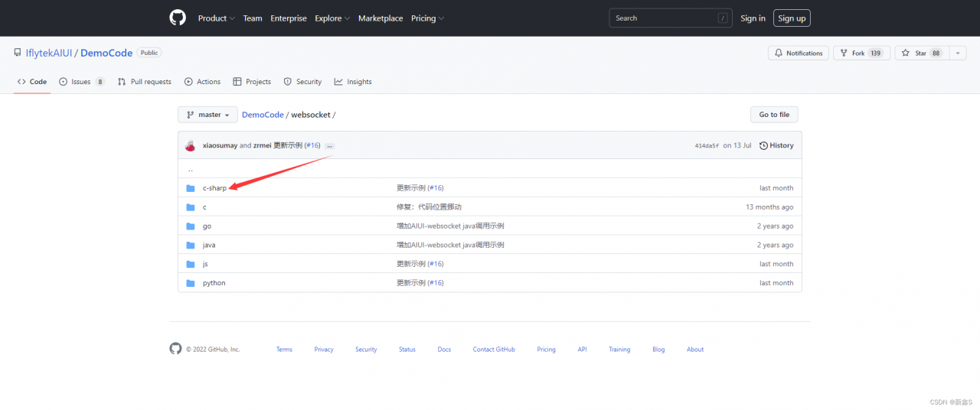The image size is (980, 410).
Task: Open the java directory name
Action: (x=209, y=246)
